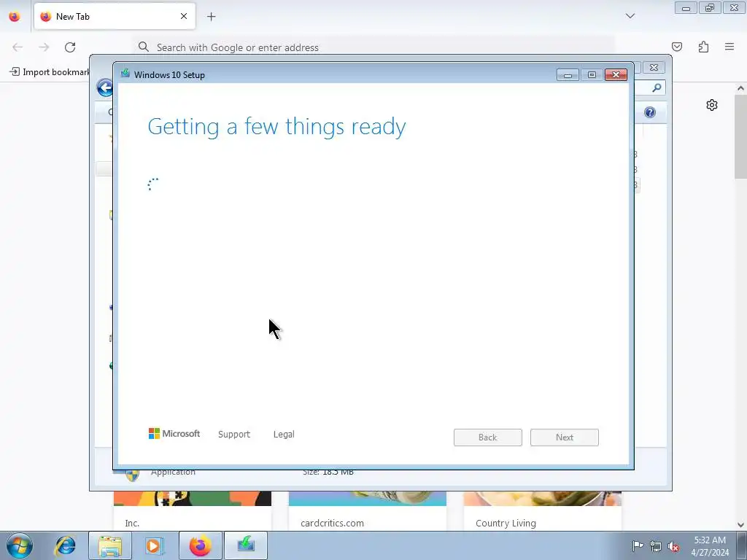The height and width of the screenshot is (560, 747).
Task: Click the Firefox View icon at top left
Action: pyautogui.click(x=15, y=17)
